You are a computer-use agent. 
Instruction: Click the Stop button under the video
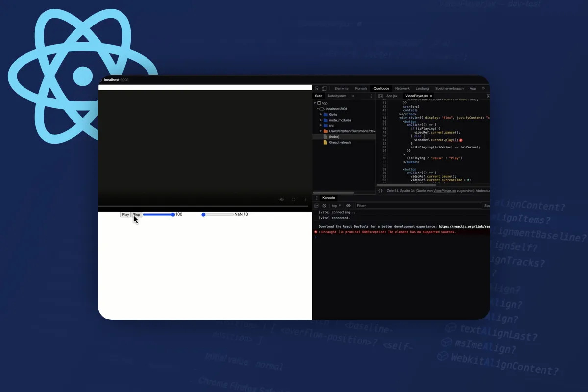click(137, 214)
